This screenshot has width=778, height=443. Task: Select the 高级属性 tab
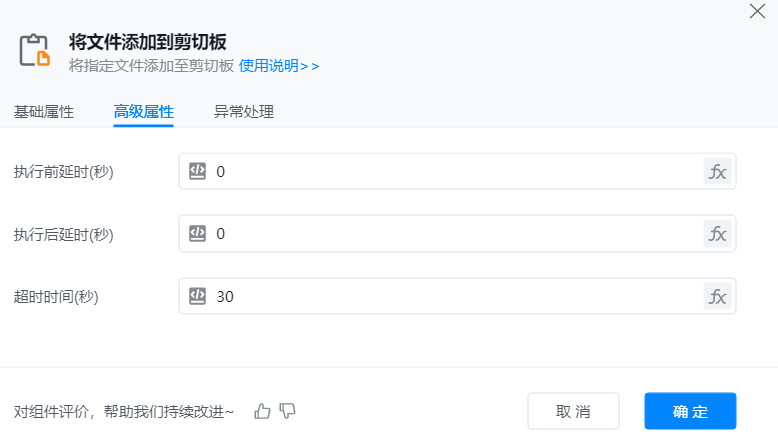[144, 112]
